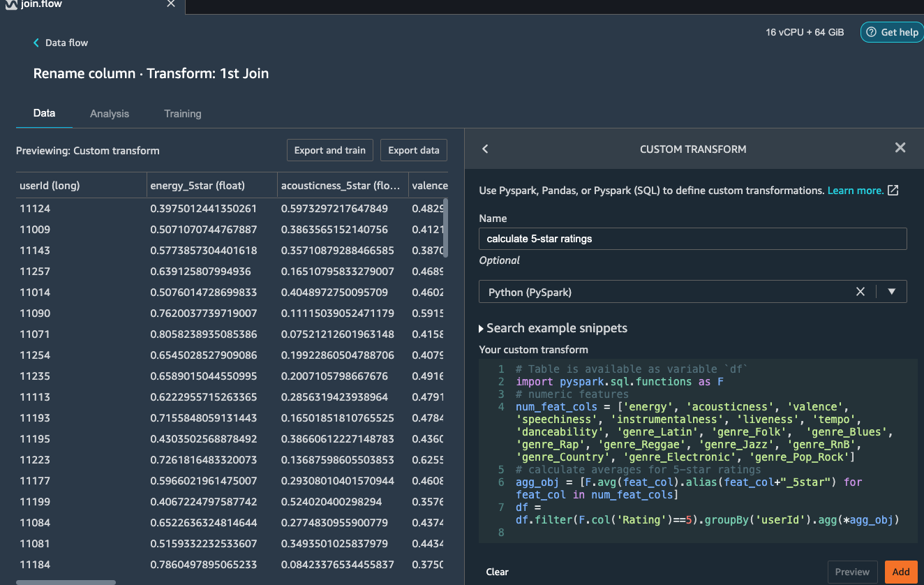The width and height of the screenshot is (924, 585).
Task: Click energy value 0.7620037739719007
Action: coord(204,313)
